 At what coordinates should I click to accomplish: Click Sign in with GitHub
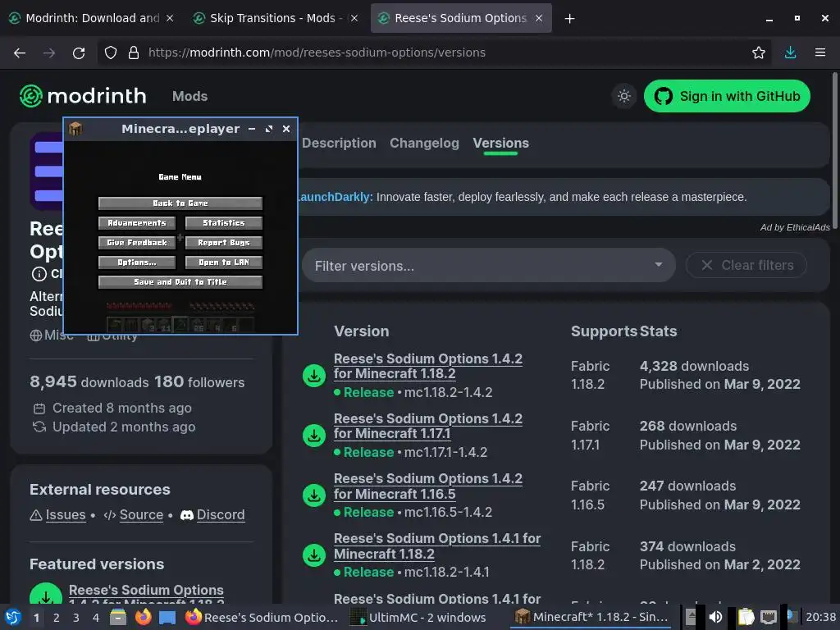[727, 97]
